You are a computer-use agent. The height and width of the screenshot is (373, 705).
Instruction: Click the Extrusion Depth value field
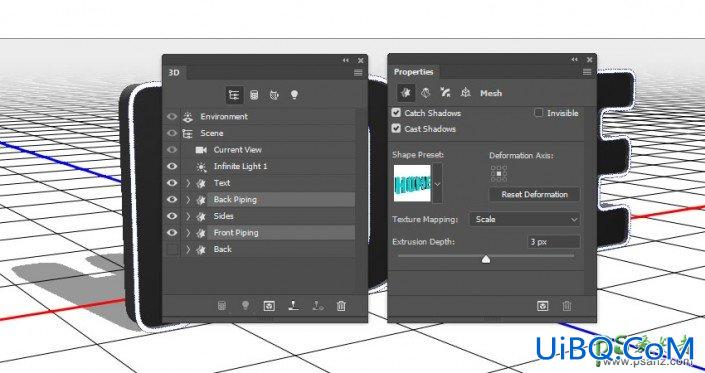tap(553, 242)
